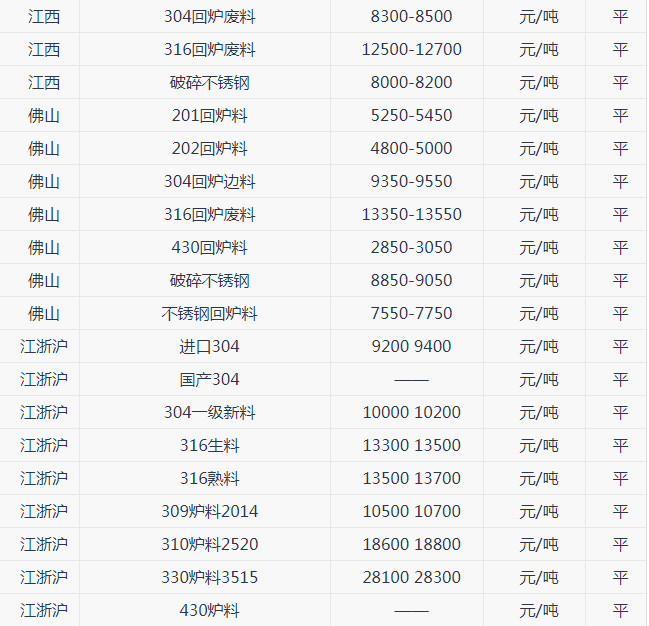Select the 304回炉边料 cell
Viewport: 649px width, 626px height.
point(209,181)
